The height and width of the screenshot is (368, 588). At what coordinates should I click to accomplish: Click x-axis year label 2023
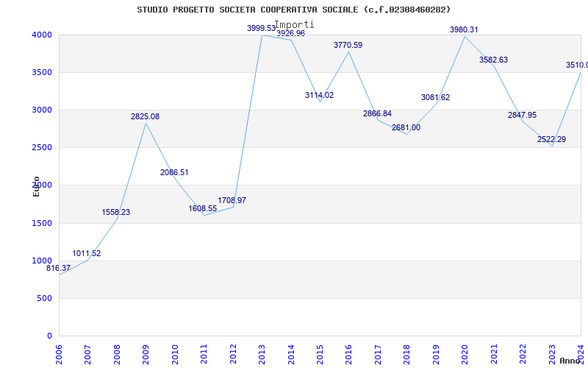(x=553, y=355)
